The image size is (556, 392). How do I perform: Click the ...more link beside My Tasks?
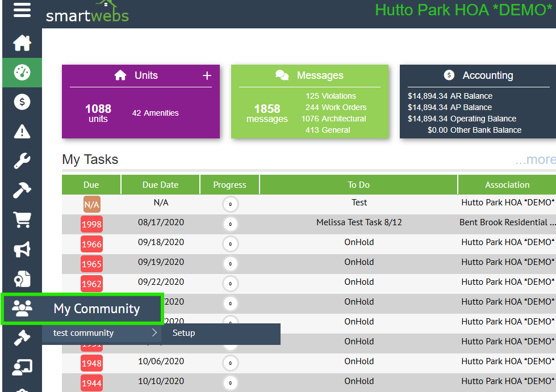(534, 160)
